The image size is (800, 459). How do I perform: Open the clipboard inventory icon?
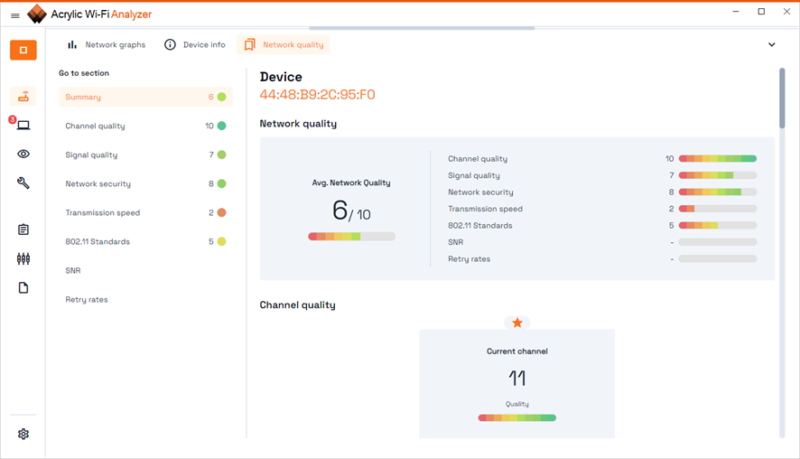pos(23,230)
